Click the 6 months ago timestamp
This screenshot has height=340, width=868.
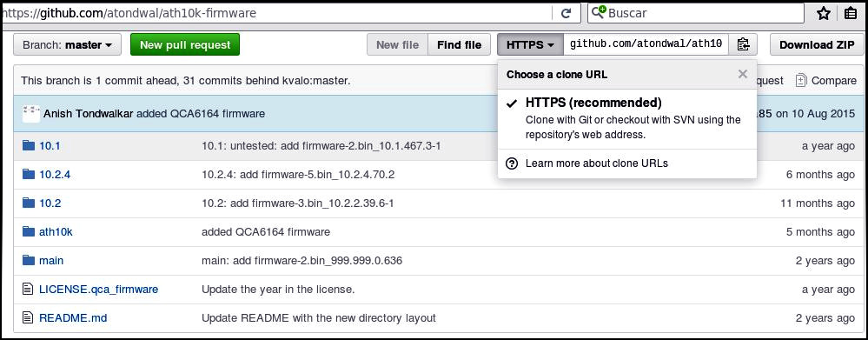820,175
